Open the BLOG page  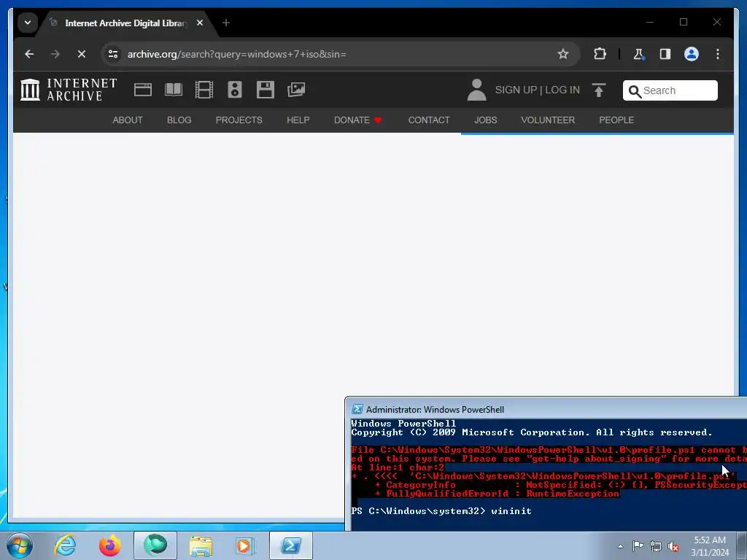179,120
